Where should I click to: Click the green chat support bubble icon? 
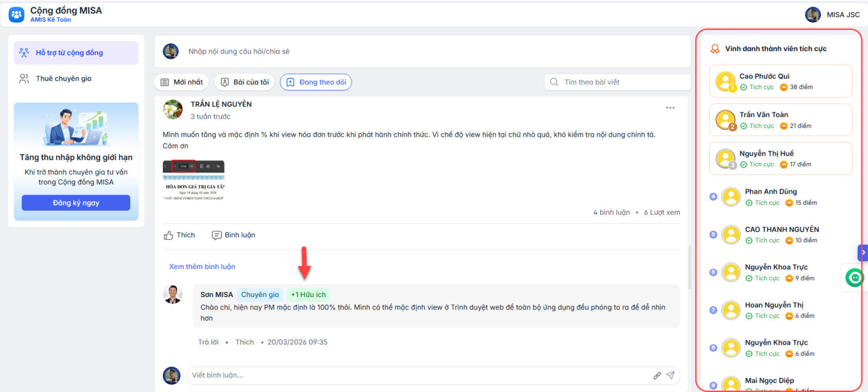click(854, 278)
